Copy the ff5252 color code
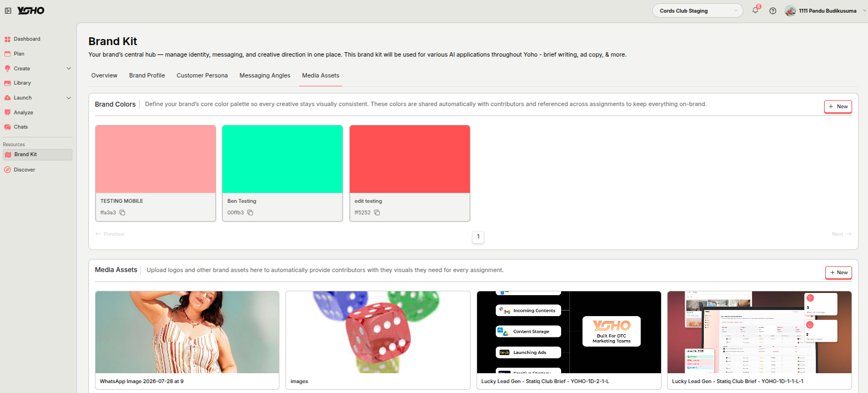 [x=377, y=213]
